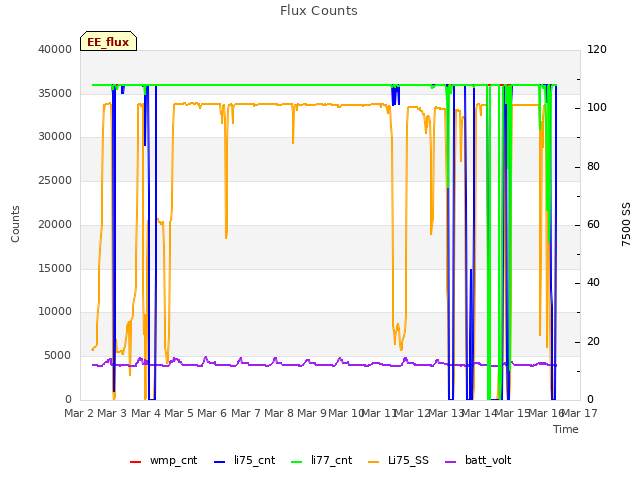Click the 7500 SS right axis title
The image size is (640, 480).
[626, 224]
